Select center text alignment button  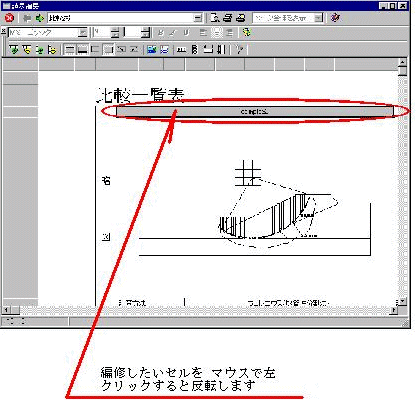(x=217, y=33)
